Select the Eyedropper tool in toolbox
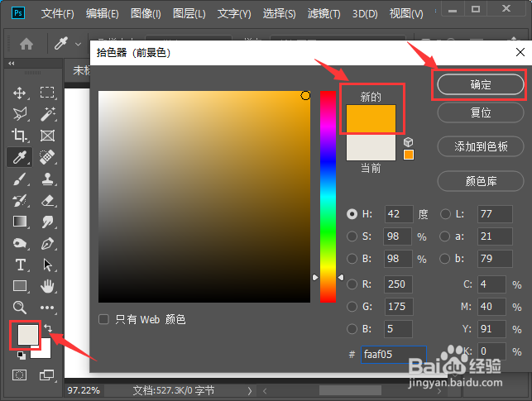This screenshot has width=532, height=401. 19,157
